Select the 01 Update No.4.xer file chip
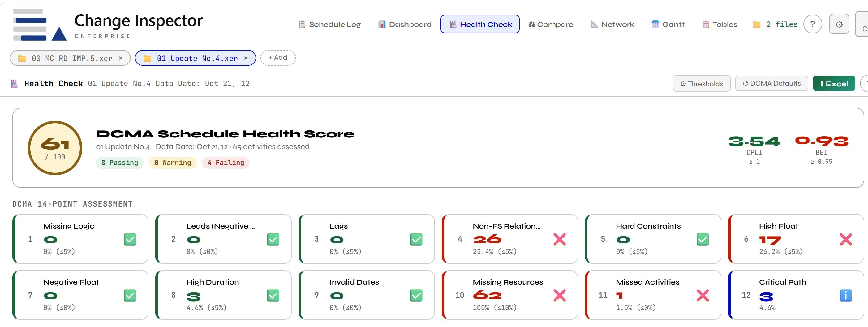The height and width of the screenshot is (327, 868). point(195,59)
